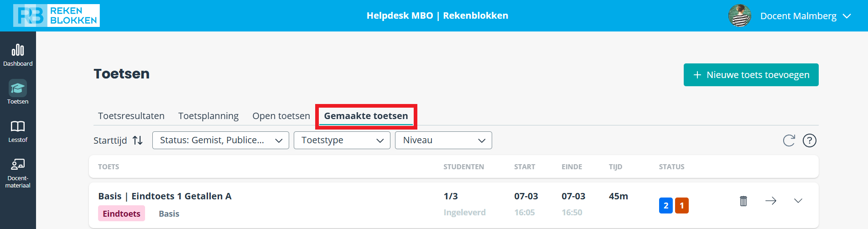Switch to the Open toetsen tab

pyautogui.click(x=281, y=116)
